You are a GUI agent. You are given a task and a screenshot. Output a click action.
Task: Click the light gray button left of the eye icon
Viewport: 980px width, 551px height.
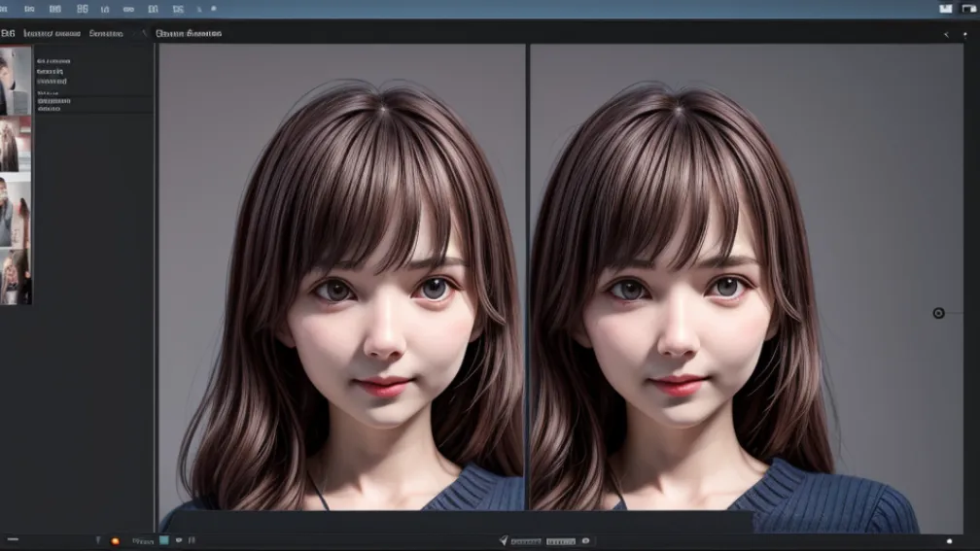pos(560,541)
